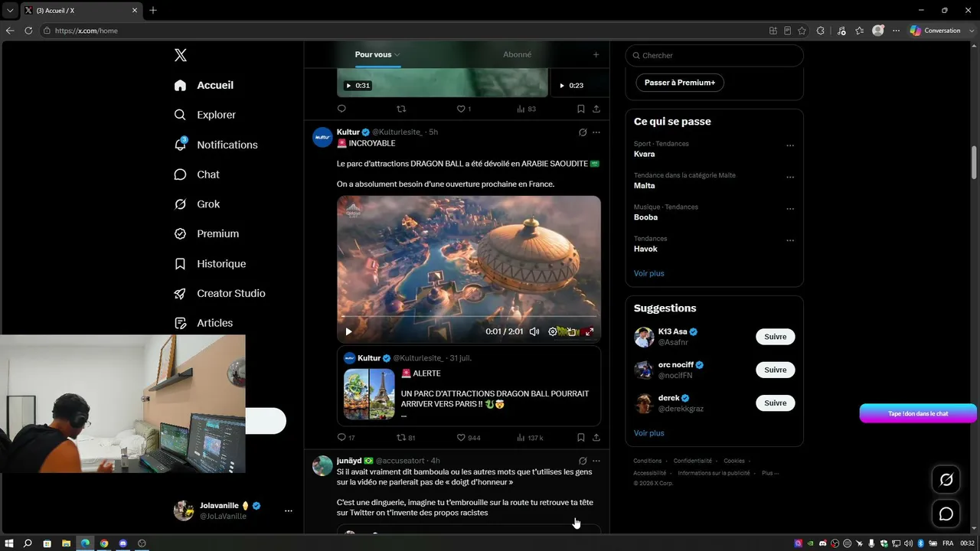Screen dimensions: 980x551
Task: Open Discord from the taskbar
Action: point(122,543)
